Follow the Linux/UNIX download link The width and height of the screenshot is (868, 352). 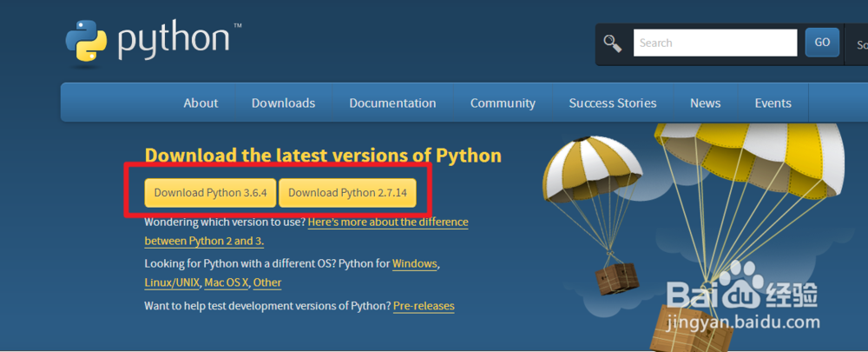172,282
